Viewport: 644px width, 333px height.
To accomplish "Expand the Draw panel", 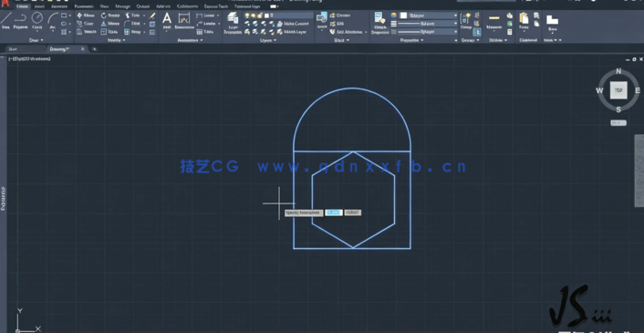I will 36,40.
